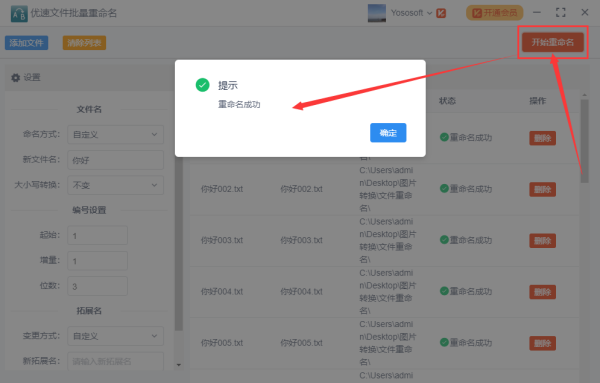Delete the 你好002.txt row
This screenshot has width=600, height=383.
coord(543,189)
